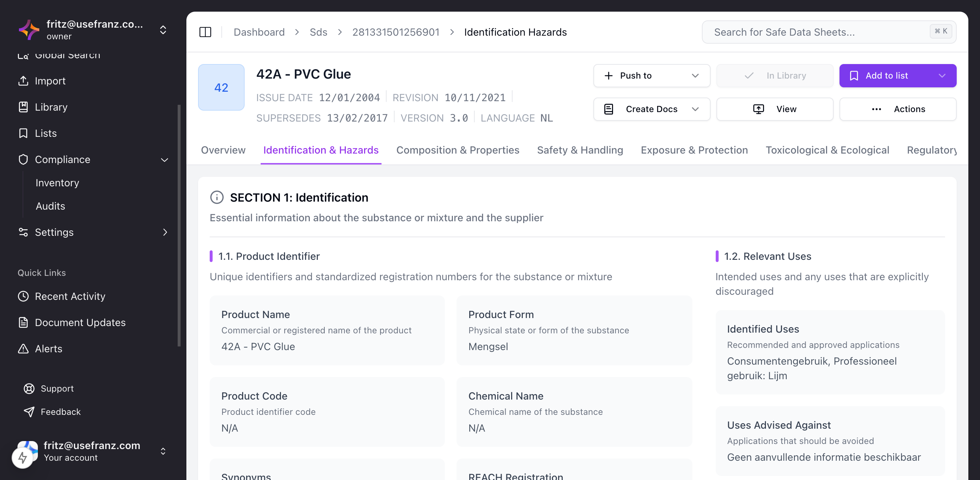The width and height of the screenshot is (980, 480).
Task: Click 'Geen aanvullende informatie beschikbaar' text
Action: click(x=823, y=457)
